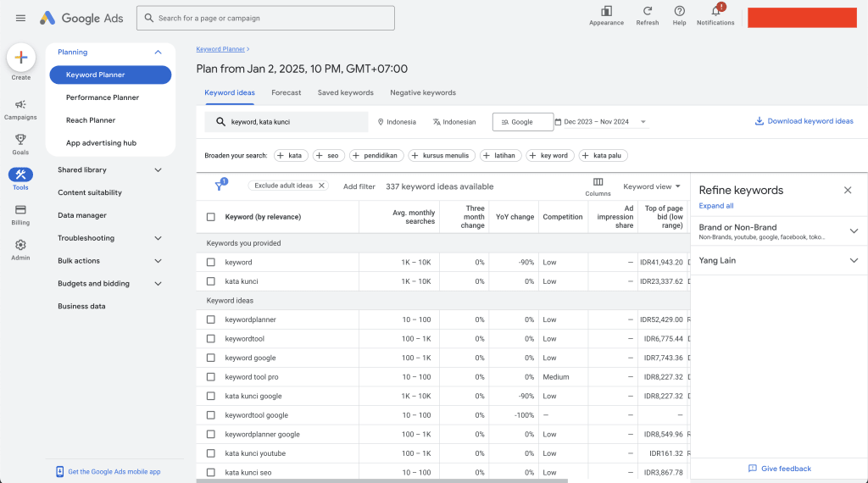Add 'kata' broaden search suggestion
This screenshot has height=483, width=868.
291,155
